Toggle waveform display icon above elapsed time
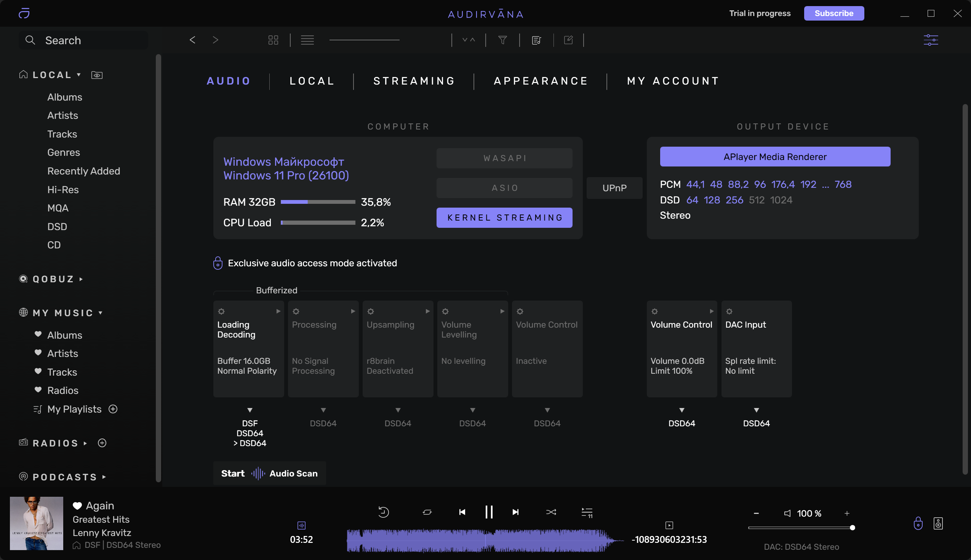 301,525
